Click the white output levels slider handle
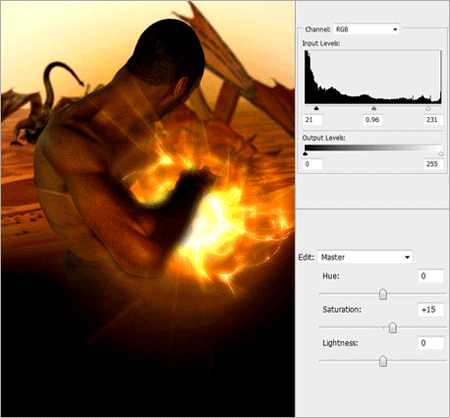 pos(441,154)
